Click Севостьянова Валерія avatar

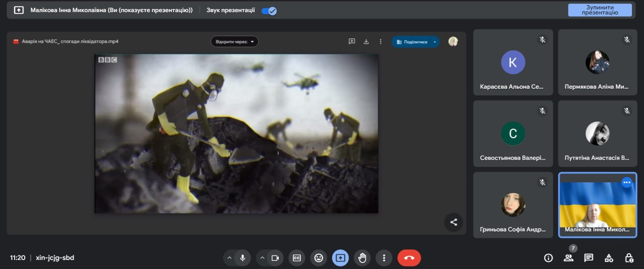click(513, 133)
